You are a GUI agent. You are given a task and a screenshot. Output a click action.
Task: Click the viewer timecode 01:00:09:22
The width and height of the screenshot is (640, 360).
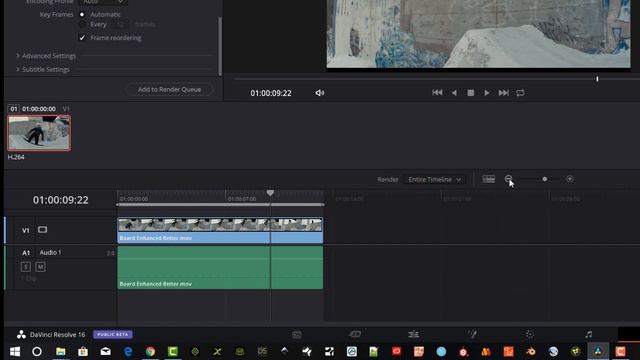tap(271, 93)
